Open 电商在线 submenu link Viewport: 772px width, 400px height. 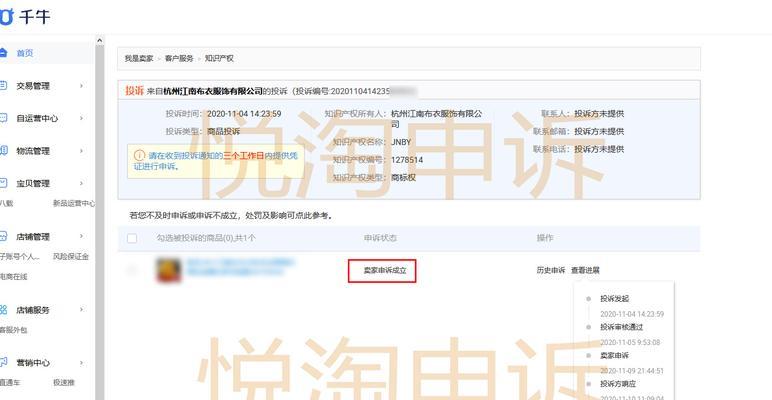click(14, 276)
